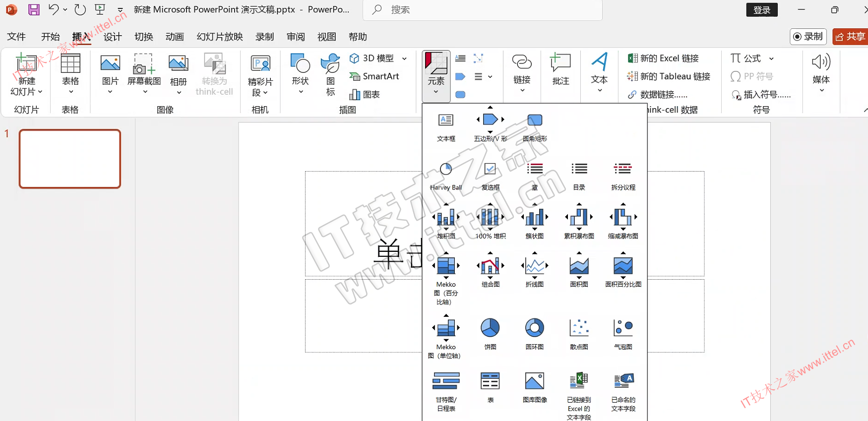Screen dimensions: 868x421
Task: Insert a bubble chart (气泡图)
Action: coord(623,334)
